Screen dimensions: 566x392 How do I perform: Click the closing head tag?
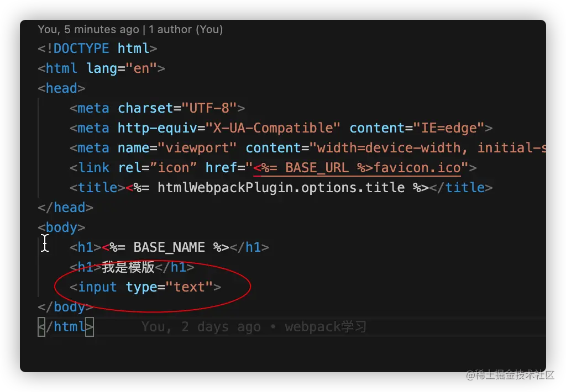(65, 208)
